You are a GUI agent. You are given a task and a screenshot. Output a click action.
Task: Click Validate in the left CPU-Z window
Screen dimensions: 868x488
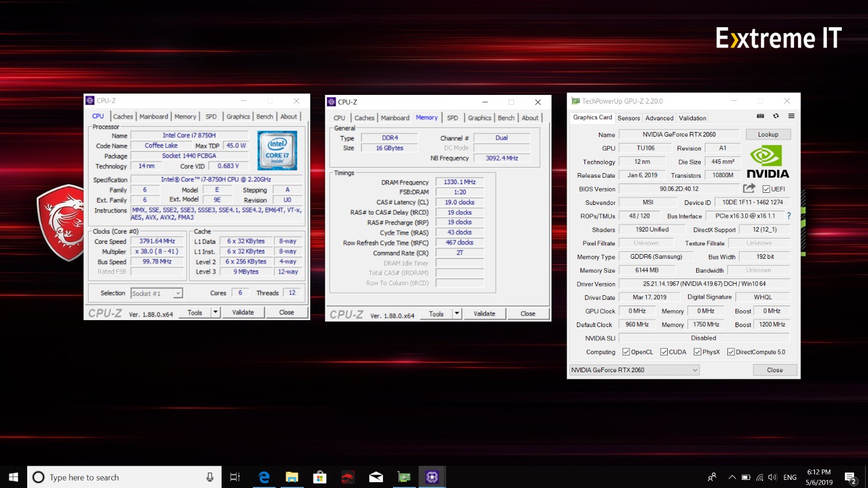coord(243,313)
